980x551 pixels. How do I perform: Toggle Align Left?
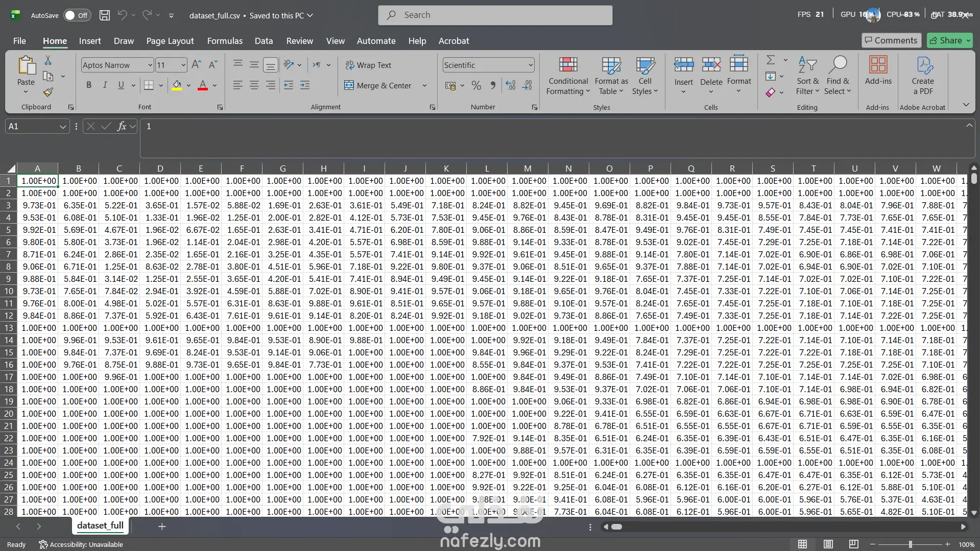(x=238, y=85)
